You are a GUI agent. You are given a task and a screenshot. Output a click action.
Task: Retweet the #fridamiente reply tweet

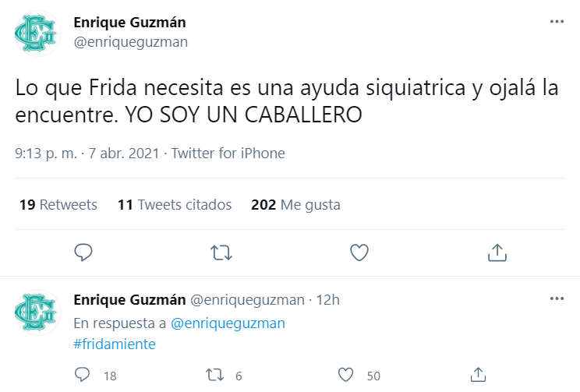click(x=214, y=375)
